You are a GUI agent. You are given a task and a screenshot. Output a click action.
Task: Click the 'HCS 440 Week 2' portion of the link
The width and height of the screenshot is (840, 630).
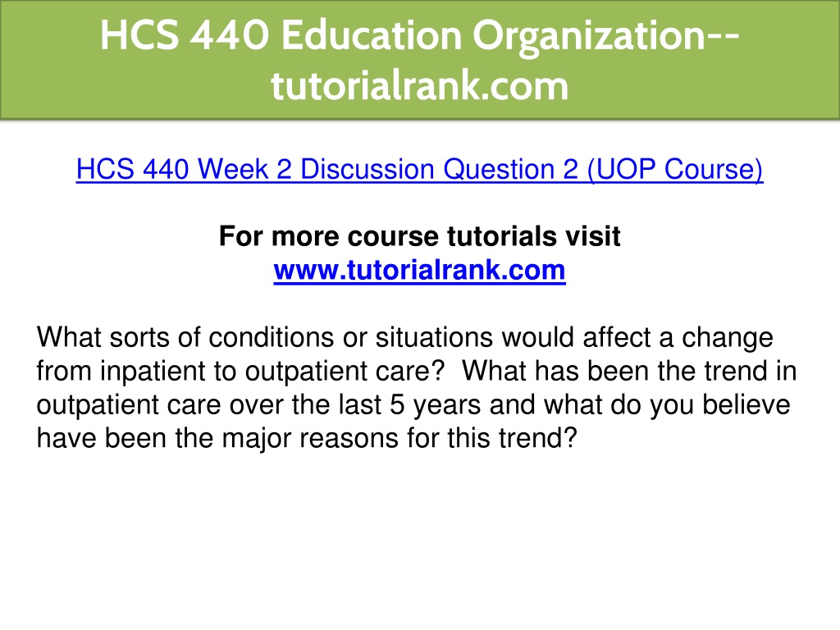tap(184, 169)
